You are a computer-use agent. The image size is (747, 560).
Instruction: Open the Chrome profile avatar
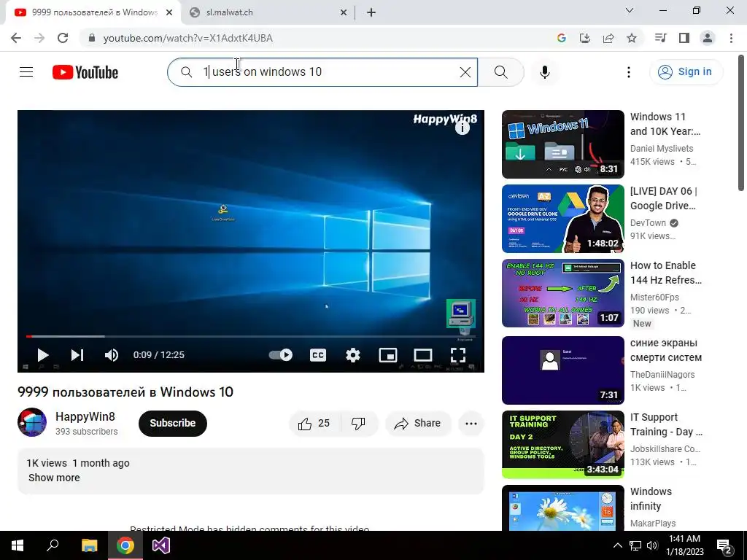(x=708, y=38)
